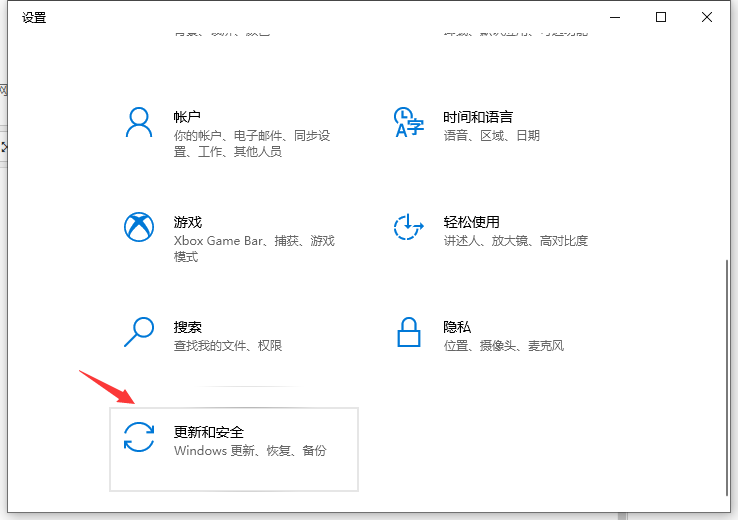Click text 讲述人、放大镜、高对比度
Image resolution: width=738 pixels, height=520 pixels.
pos(516,240)
